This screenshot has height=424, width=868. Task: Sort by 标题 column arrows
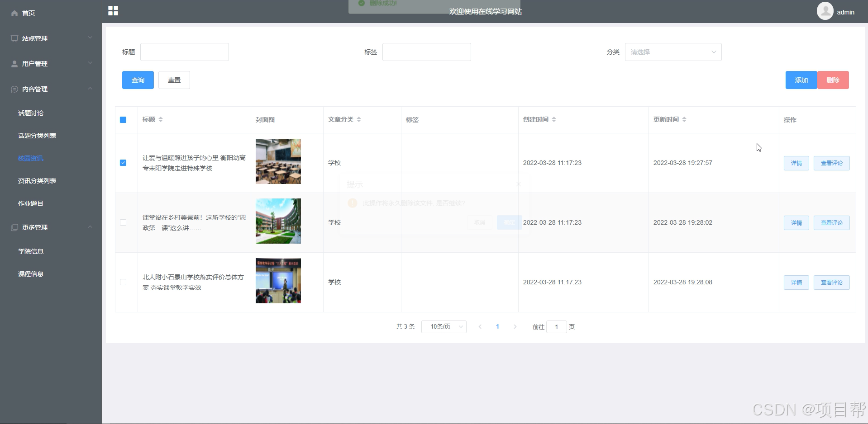pos(161,119)
